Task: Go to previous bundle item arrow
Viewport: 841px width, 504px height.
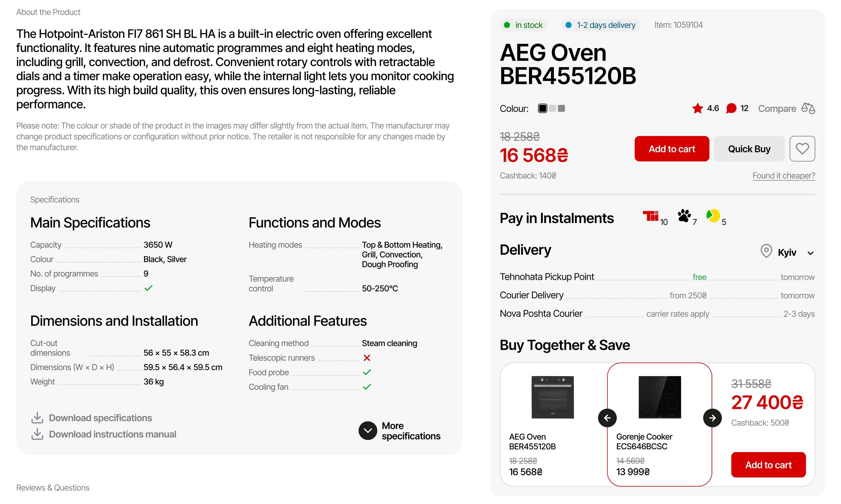Action: point(607,418)
